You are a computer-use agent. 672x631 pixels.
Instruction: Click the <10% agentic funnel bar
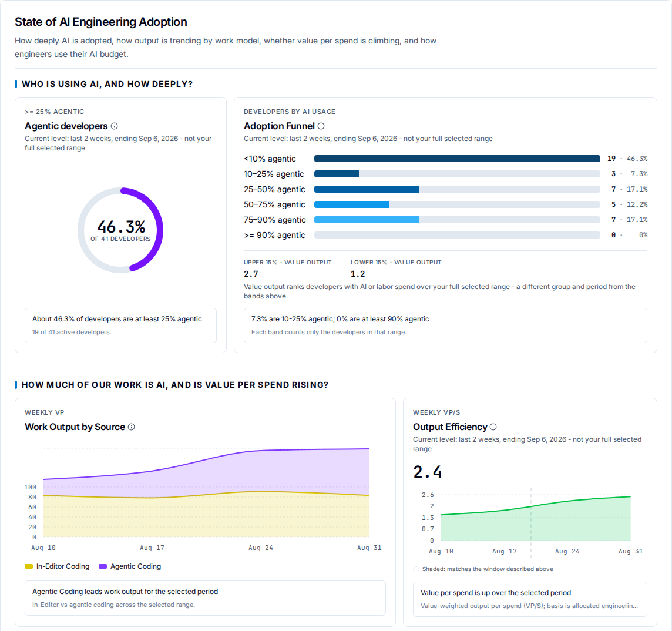tap(457, 159)
